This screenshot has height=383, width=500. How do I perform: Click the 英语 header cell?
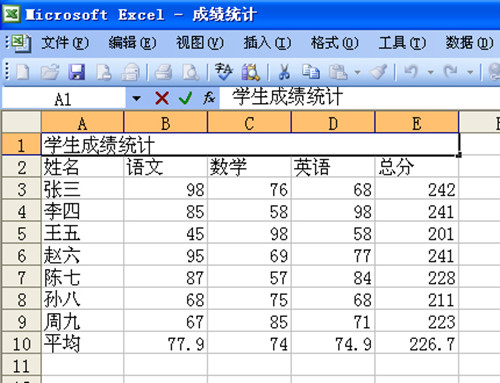coord(333,167)
